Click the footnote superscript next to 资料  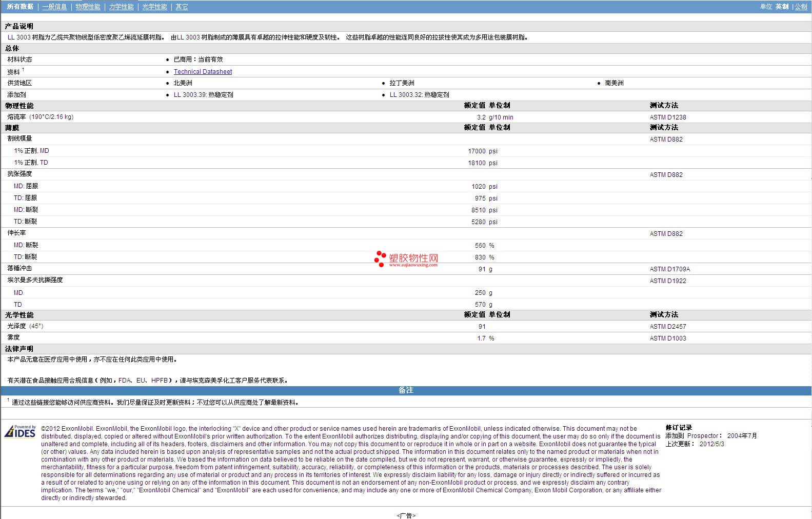coord(23,70)
